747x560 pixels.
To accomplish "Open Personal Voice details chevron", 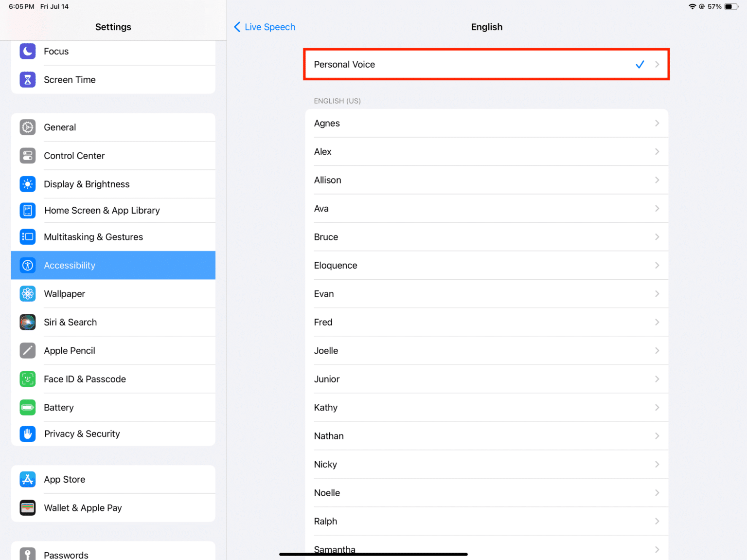I will coord(657,64).
